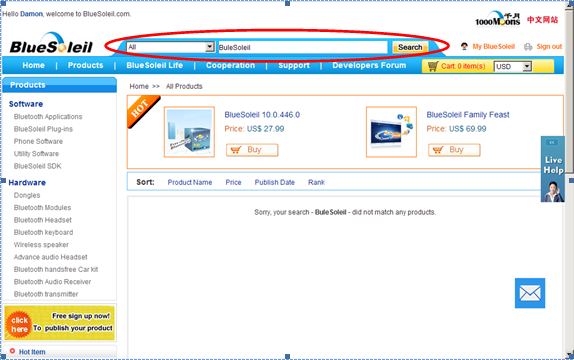Switch to the Chinese website link

(x=543, y=20)
